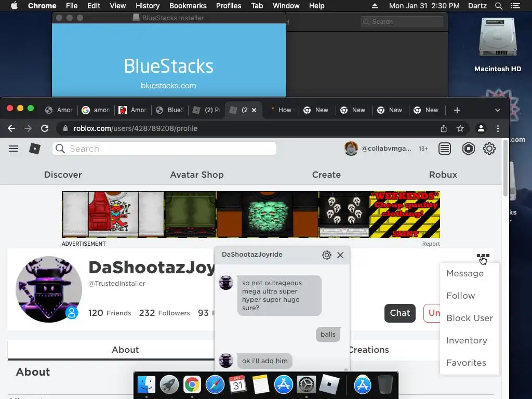Open Launchpad from the Dock

coord(169,385)
